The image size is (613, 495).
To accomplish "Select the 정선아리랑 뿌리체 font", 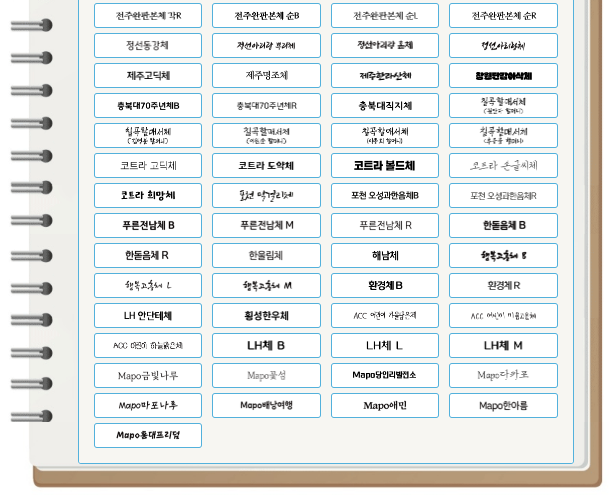I will coord(266,45).
